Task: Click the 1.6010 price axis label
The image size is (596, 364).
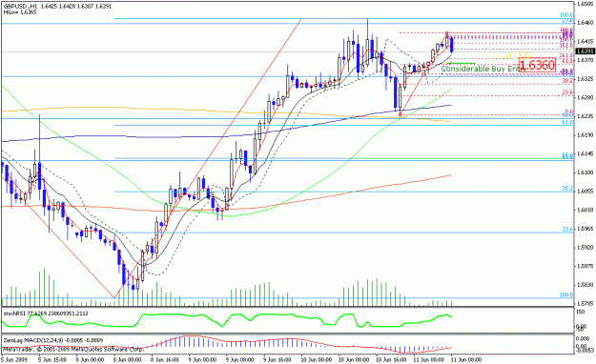Action: click(586, 211)
